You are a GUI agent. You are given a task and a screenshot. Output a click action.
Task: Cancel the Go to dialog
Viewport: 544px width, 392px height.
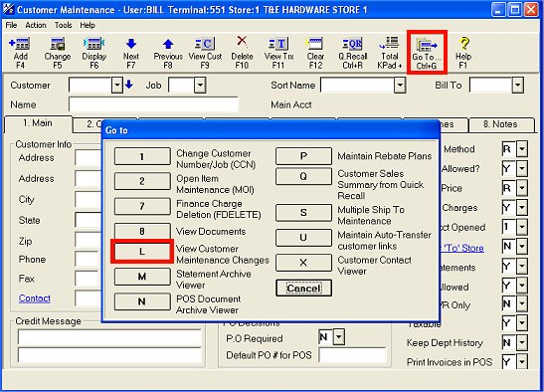pyautogui.click(x=303, y=288)
